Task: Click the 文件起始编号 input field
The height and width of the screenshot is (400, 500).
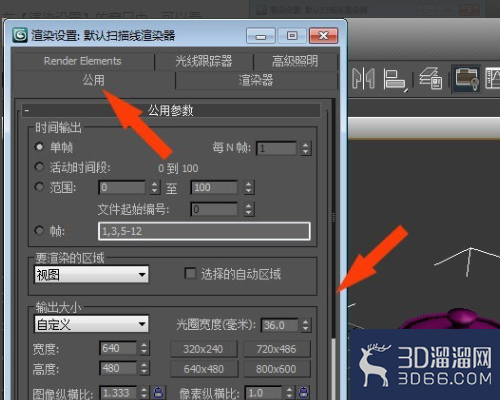Action: [x=214, y=209]
